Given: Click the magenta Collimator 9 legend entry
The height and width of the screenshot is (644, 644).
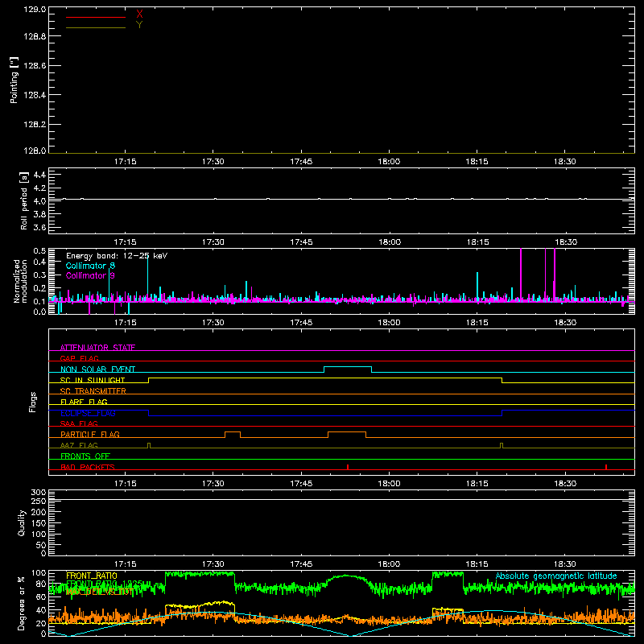Looking at the screenshot, I should pos(90,275).
